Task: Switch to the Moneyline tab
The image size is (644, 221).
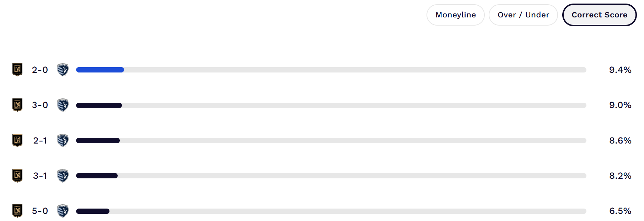Action: tap(456, 15)
